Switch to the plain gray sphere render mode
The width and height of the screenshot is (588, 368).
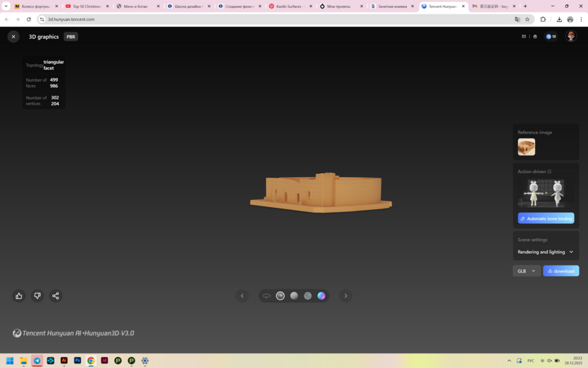tap(294, 296)
